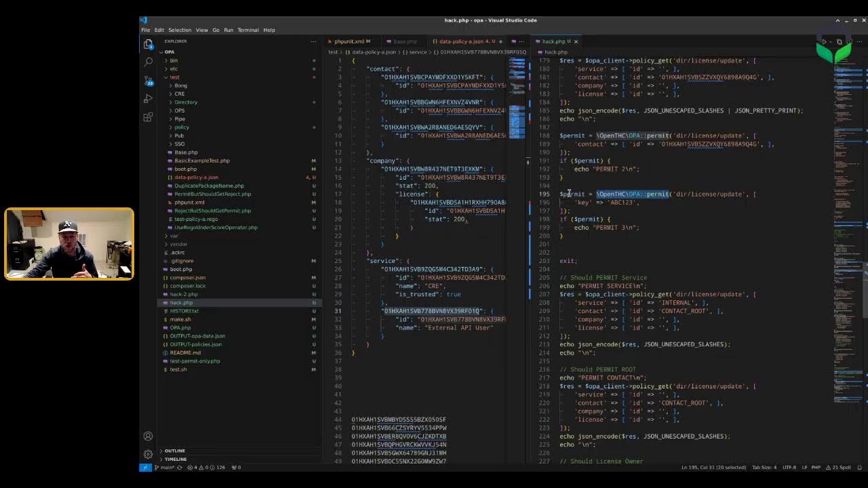Open the Manage gear icon

[x=148, y=454]
